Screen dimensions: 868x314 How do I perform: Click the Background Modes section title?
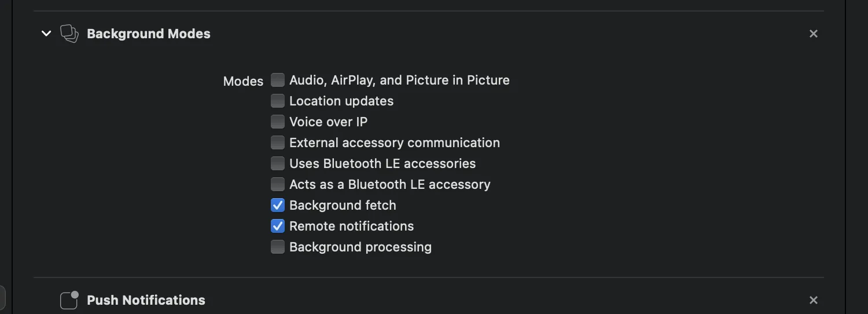(x=149, y=34)
